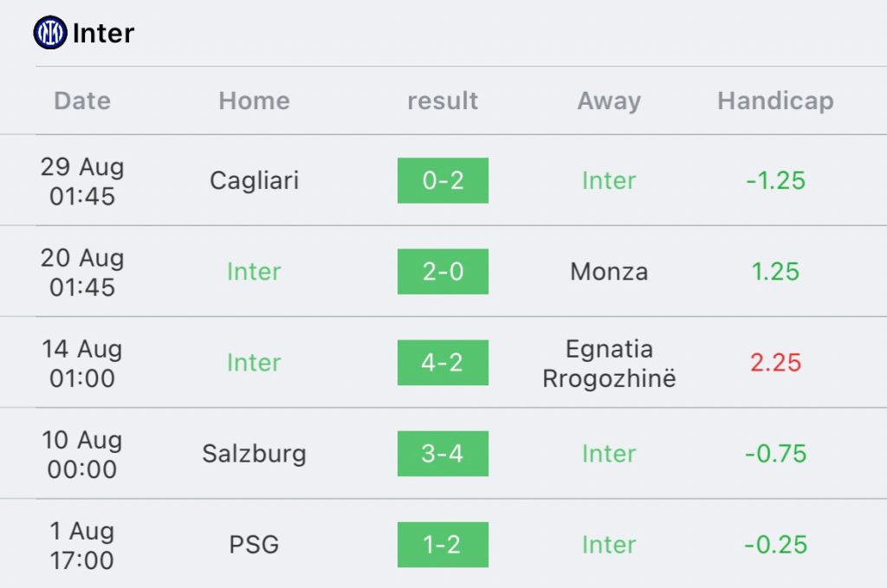Click the Inter team title

point(103,33)
